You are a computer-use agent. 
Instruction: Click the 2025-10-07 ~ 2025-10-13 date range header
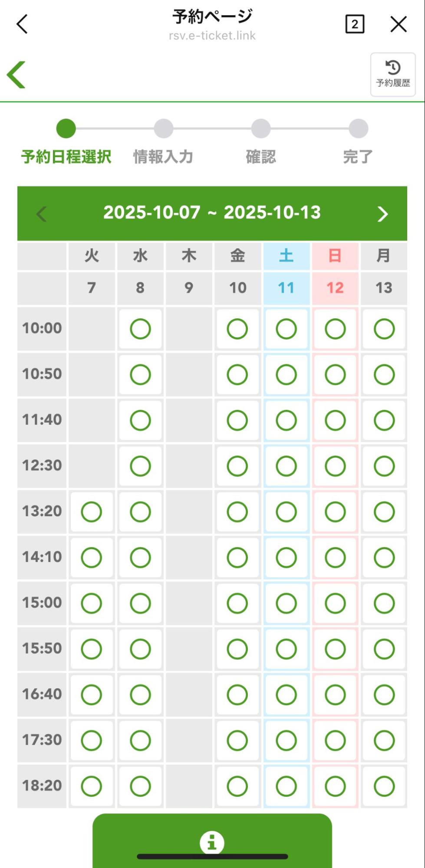[x=212, y=213]
